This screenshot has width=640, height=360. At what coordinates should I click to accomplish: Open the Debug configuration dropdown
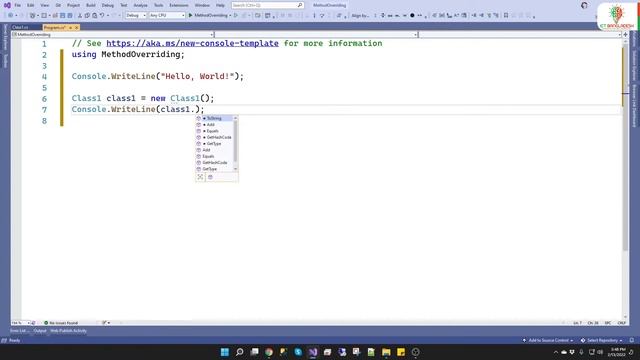136,15
